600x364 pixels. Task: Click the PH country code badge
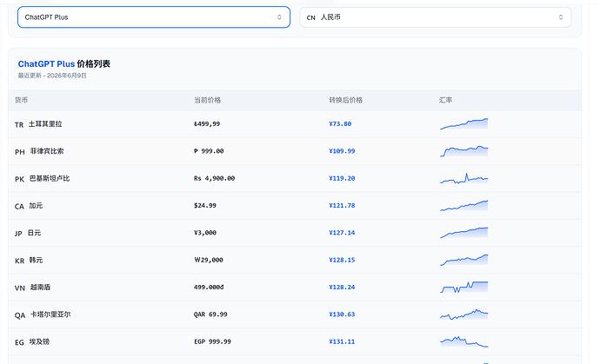coord(20,152)
